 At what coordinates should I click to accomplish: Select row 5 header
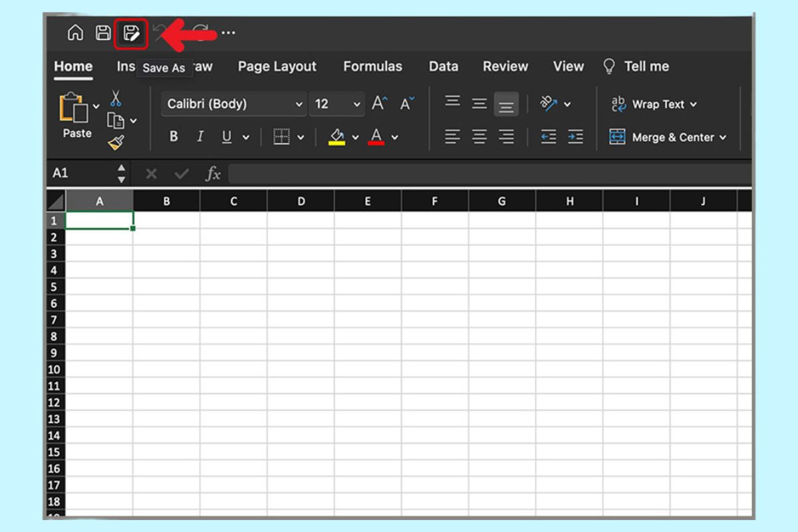point(56,287)
